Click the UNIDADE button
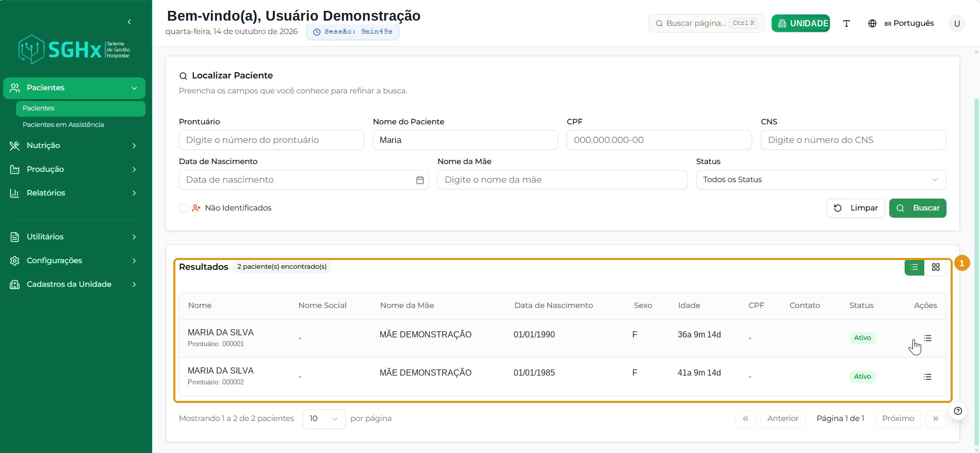The width and height of the screenshot is (980, 453). 801,23
